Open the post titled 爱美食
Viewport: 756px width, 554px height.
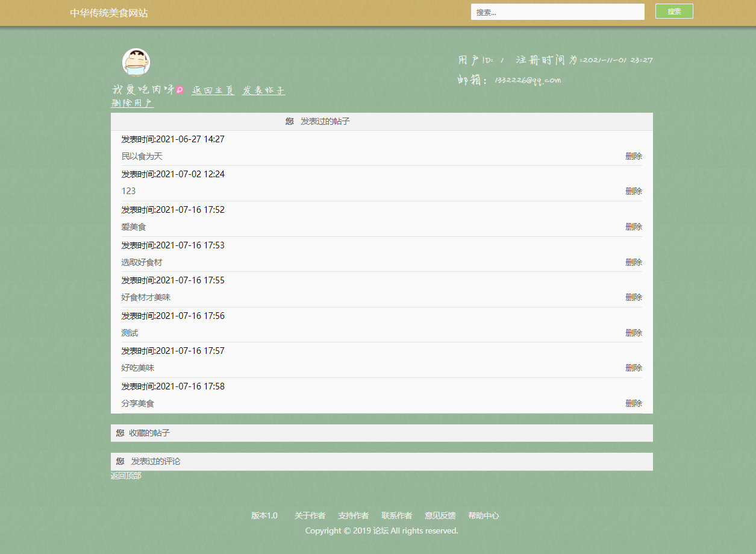(x=134, y=227)
